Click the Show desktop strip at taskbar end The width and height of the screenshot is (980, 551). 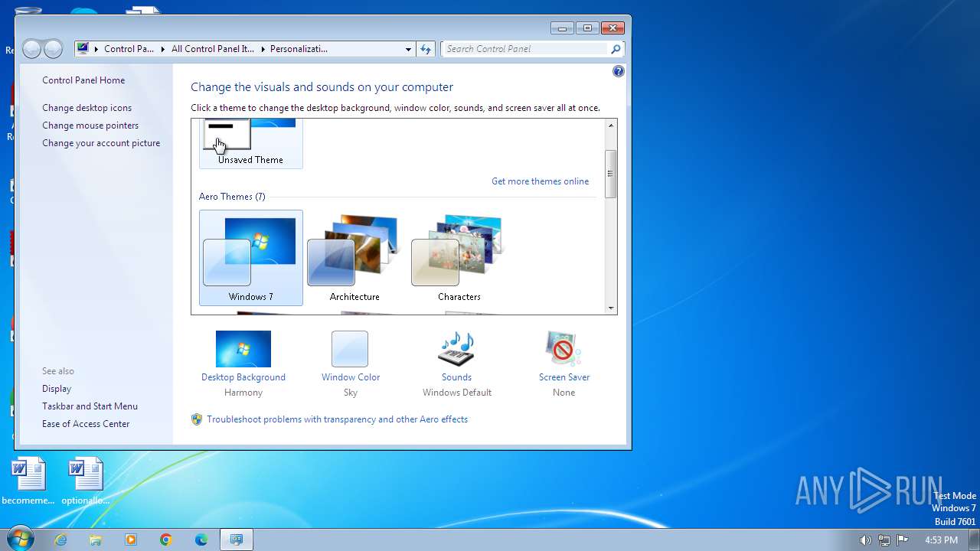(x=975, y=540)
